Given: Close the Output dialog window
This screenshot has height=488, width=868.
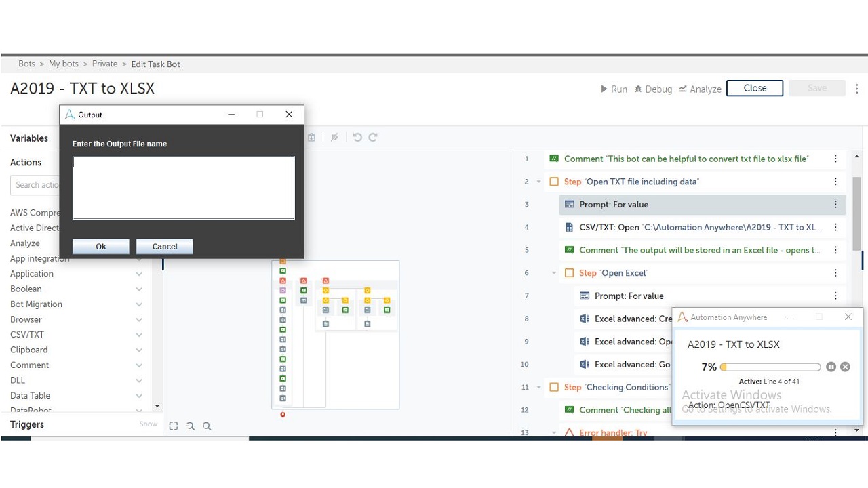Looking at the screenshot, I should pos(289,115).
